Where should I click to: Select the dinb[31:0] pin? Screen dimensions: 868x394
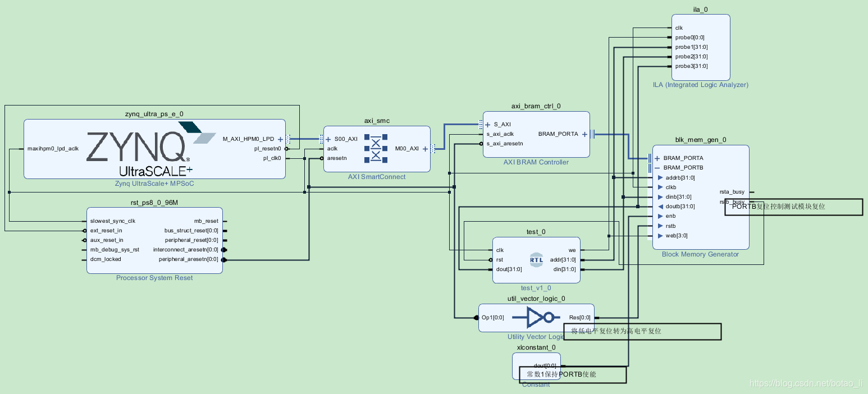(x=678, y=196)
